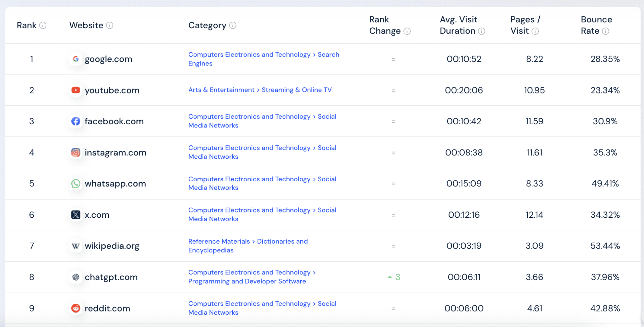Open the chatgpt.com website entry

(111, 277)
